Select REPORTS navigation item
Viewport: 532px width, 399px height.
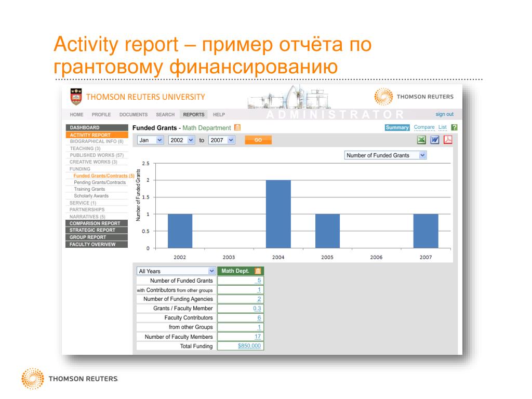194,115
